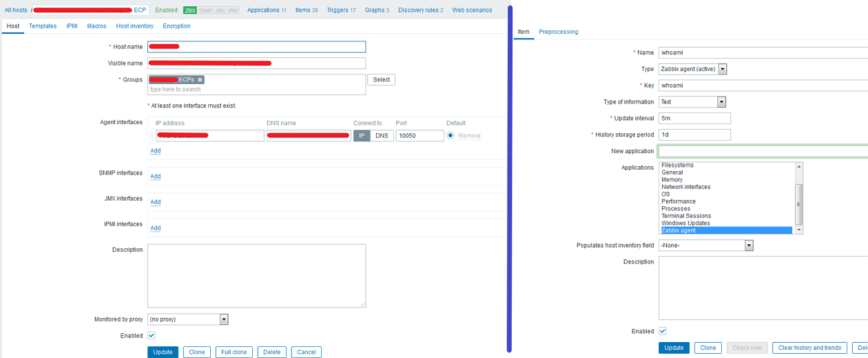The width and height of the screenshot is (868, 358).
Task: Add a JMX interface
Action: 156,202
